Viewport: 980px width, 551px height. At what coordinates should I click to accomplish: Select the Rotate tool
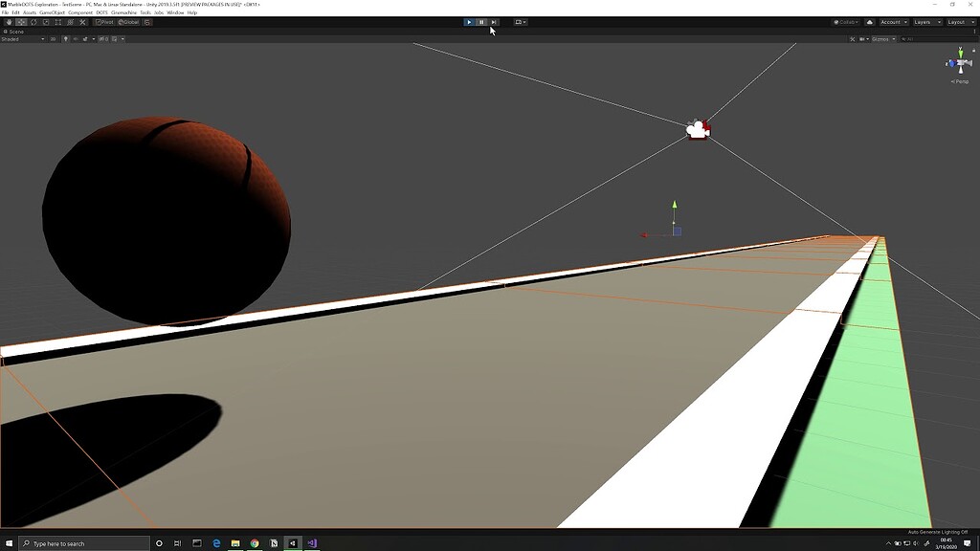coord(34,21)
